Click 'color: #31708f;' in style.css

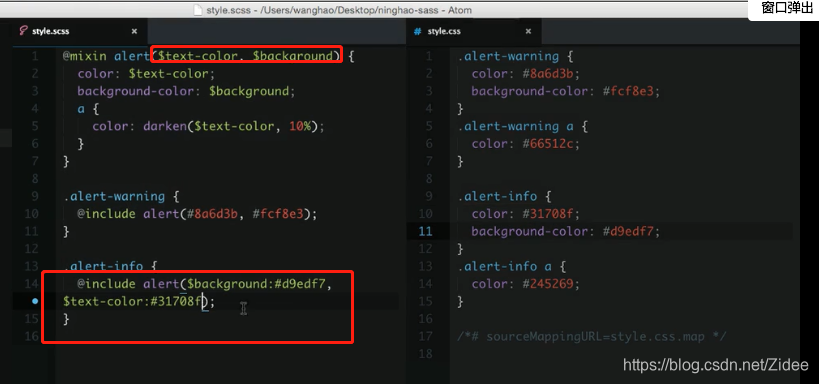click(x=526, y=214)
